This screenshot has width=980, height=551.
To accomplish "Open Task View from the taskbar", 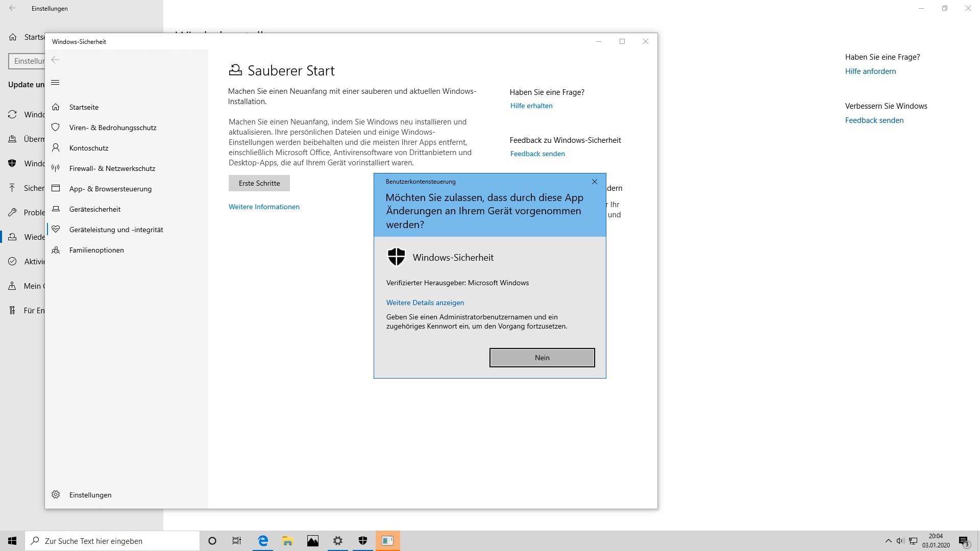I will coord(237,541).
